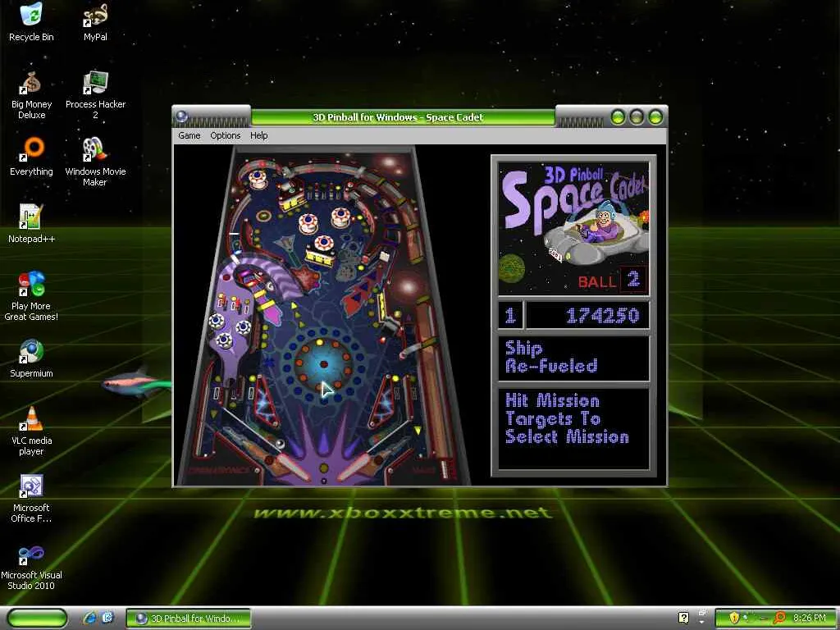The height and width of the screenshot is (630, 840).
Task: Click the yellow security shield tray icon
Action: coord(734,618)
